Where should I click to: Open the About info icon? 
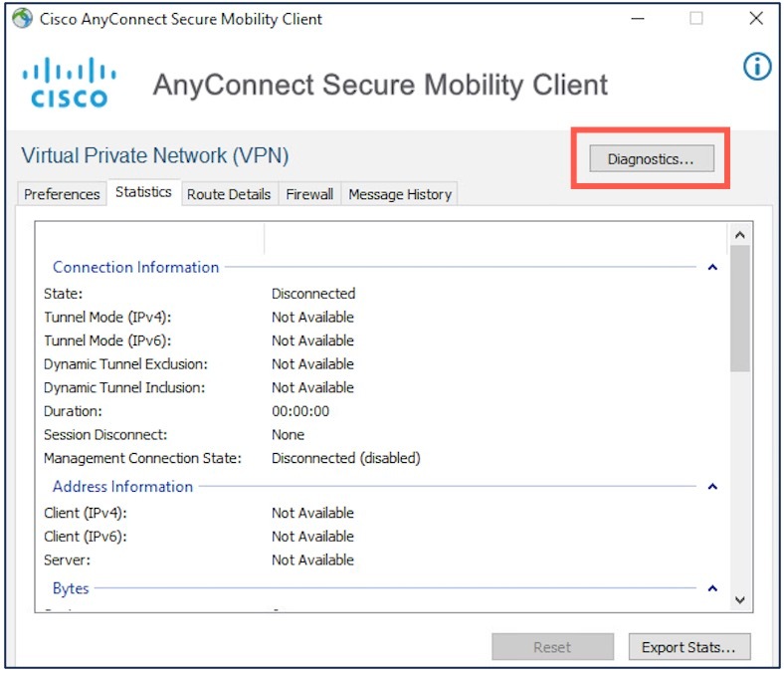click(x=757, y=67)
